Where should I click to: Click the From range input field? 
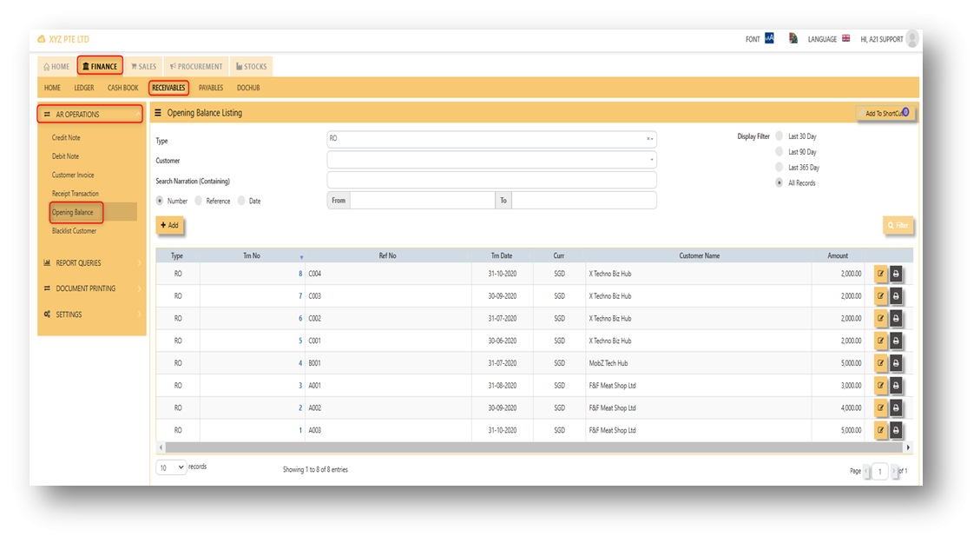tap(422, 200)
